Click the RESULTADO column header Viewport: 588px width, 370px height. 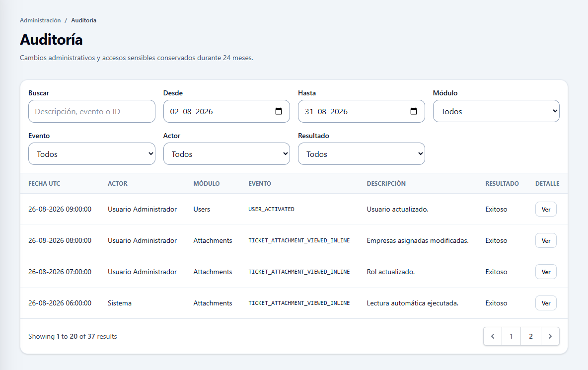tap(502, 184)
